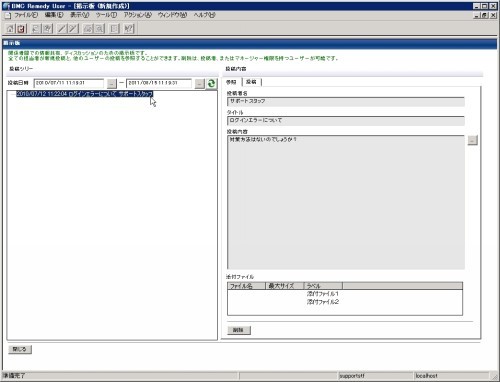500x382 pixels.
Task: Click the タイトル field ログインエラーについて
Action: coord(346,121)
